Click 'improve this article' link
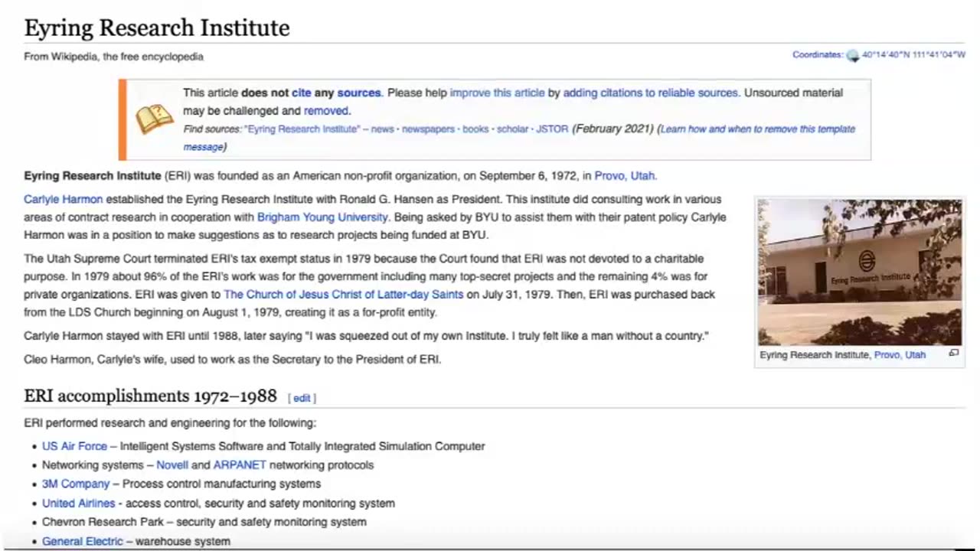Screen dimensions: 980x551 click(x=497, y=93)
